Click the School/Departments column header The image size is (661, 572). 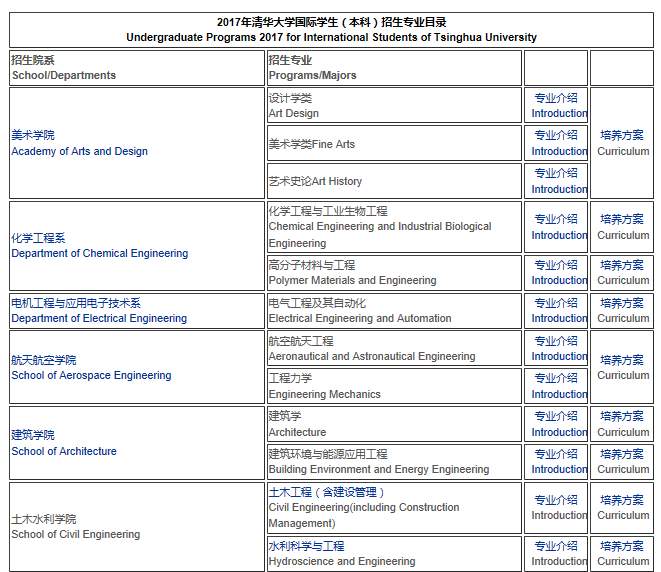137,68
